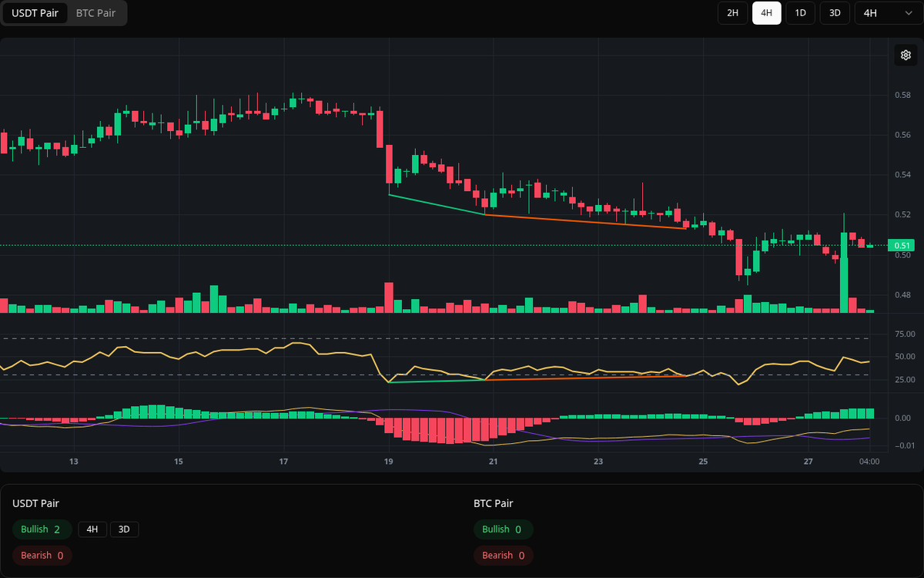The width and height of the screenshot is (924, 578).
Task: Toggle the 3D pill in USDT Pair panel
Action: point(125,529)
